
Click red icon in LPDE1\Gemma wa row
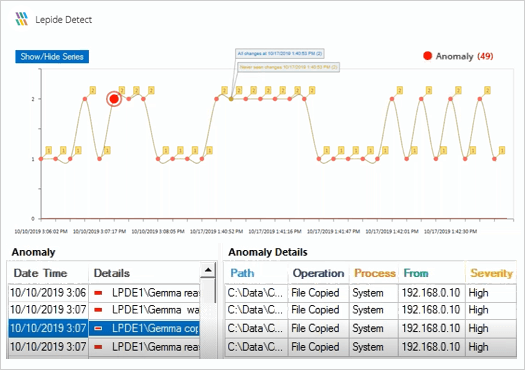[x=98, y=310]
